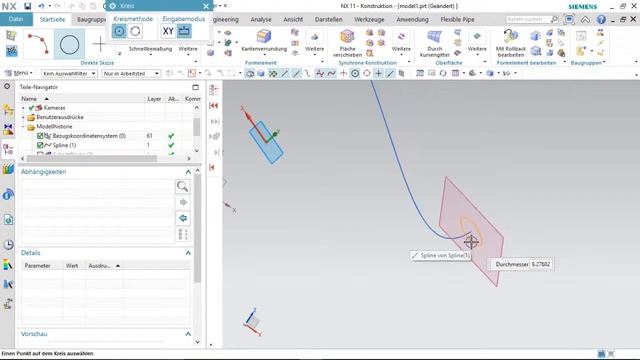Click the Parameter column header in Details
Screen dimensions: 640x360
point(42,266)
